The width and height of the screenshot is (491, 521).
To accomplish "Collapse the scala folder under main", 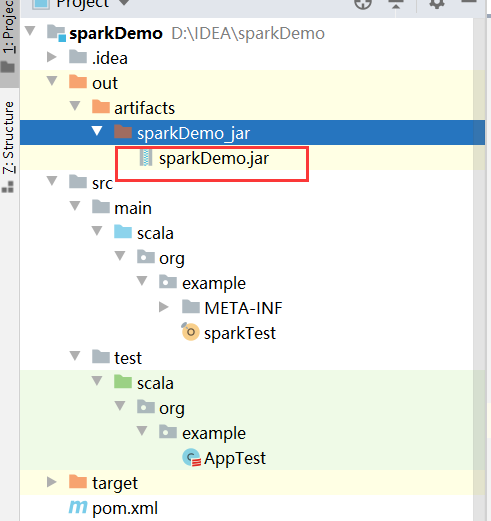I will 97,231.
